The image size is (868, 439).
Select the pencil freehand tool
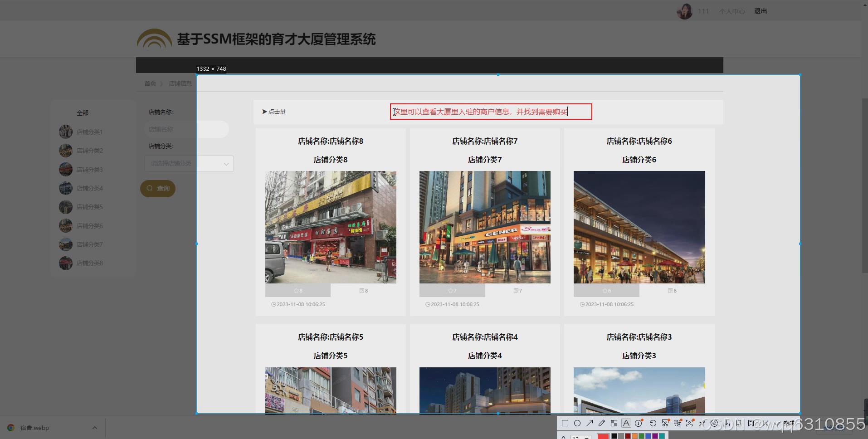[602, 423]
